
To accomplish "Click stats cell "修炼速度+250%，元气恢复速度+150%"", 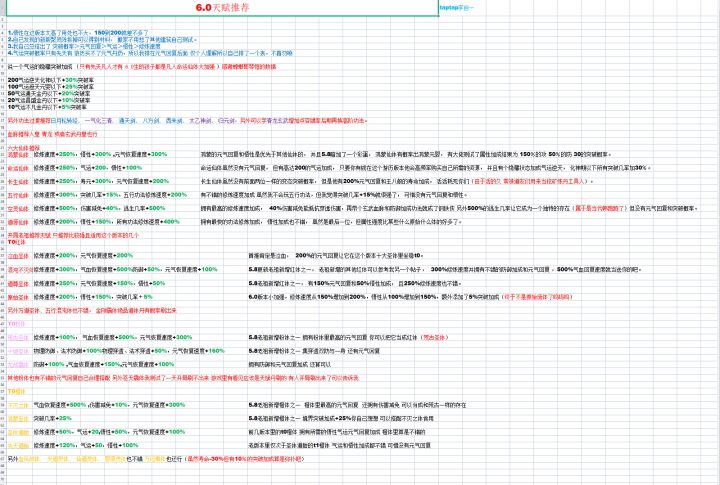I will coord(99,283).
